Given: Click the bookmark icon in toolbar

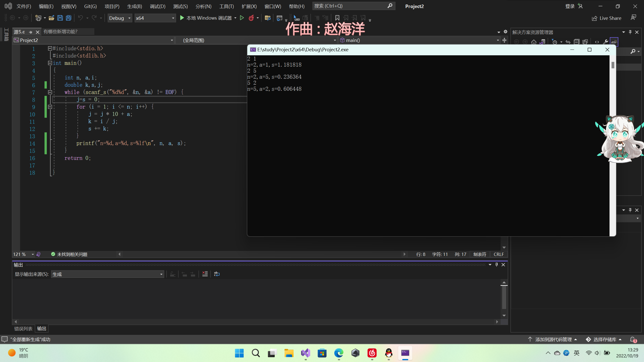Looking at the screenshot, I should [x=337, y=18].
